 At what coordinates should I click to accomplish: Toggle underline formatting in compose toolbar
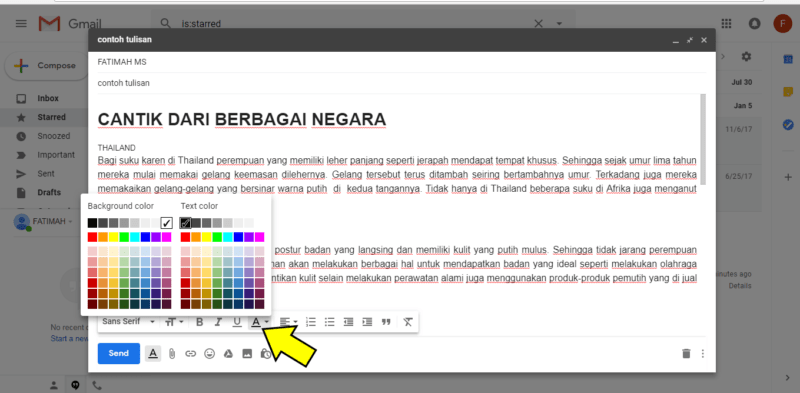pyautogui.click(x=237, y=322)
